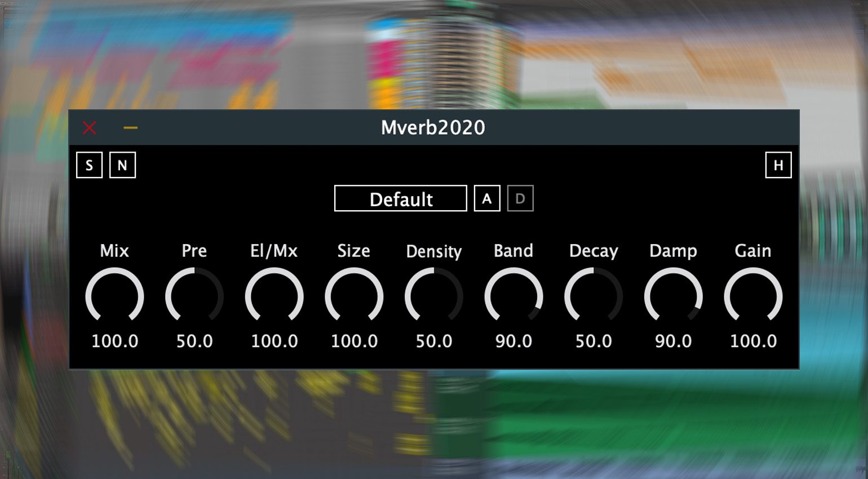Click the Mix value 100.0

click(115, 341)
